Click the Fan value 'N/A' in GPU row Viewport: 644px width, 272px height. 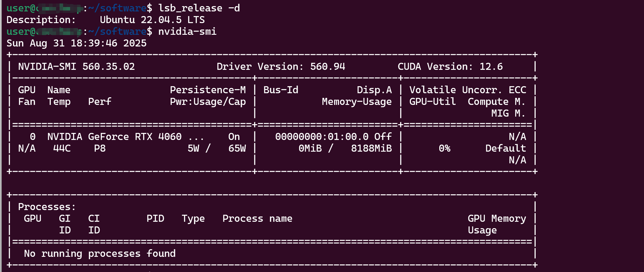tap(27, 148)
